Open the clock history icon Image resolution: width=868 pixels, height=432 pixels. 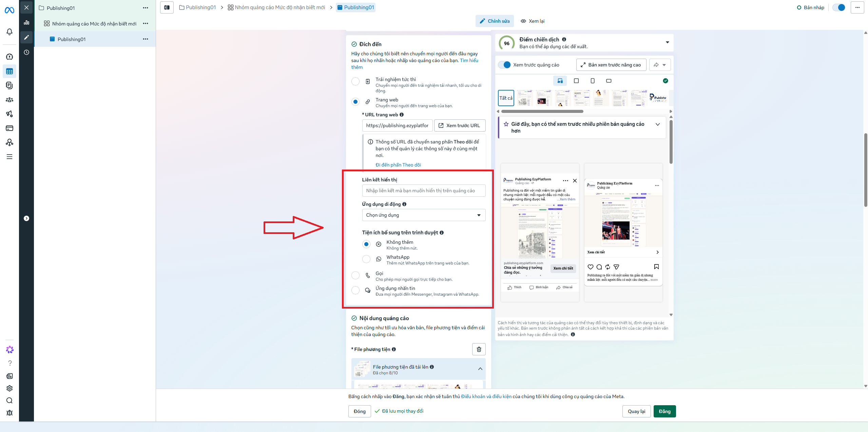[x=26, y=52]
